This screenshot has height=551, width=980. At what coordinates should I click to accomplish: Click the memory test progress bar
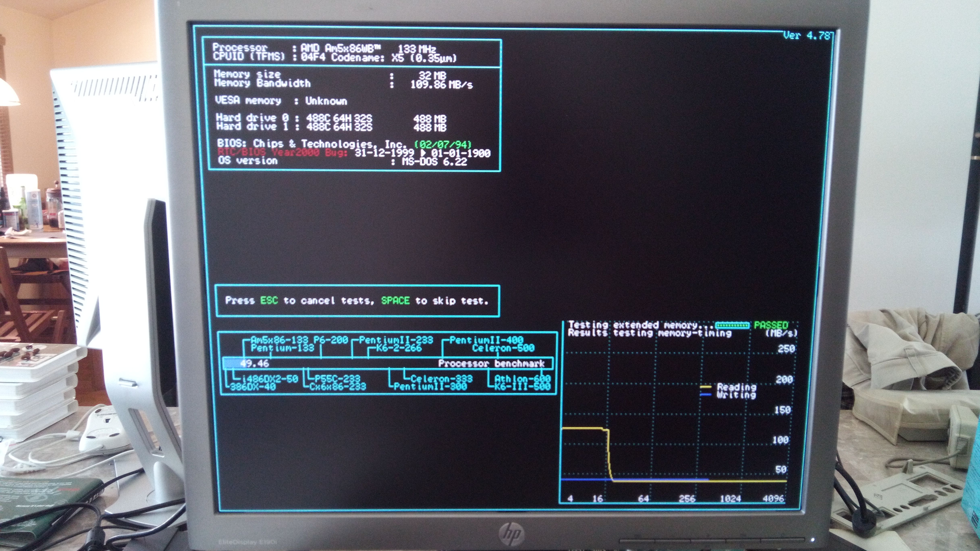[732, 325]
